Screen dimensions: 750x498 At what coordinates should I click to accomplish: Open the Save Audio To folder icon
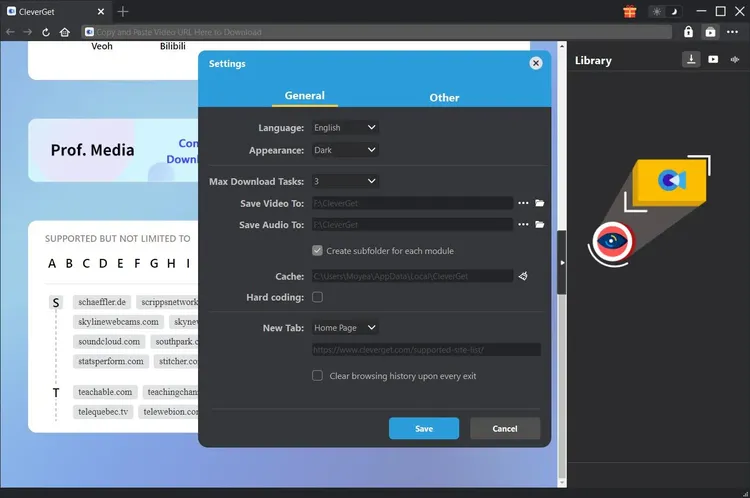pyautogui.click(x=540, y=225)
